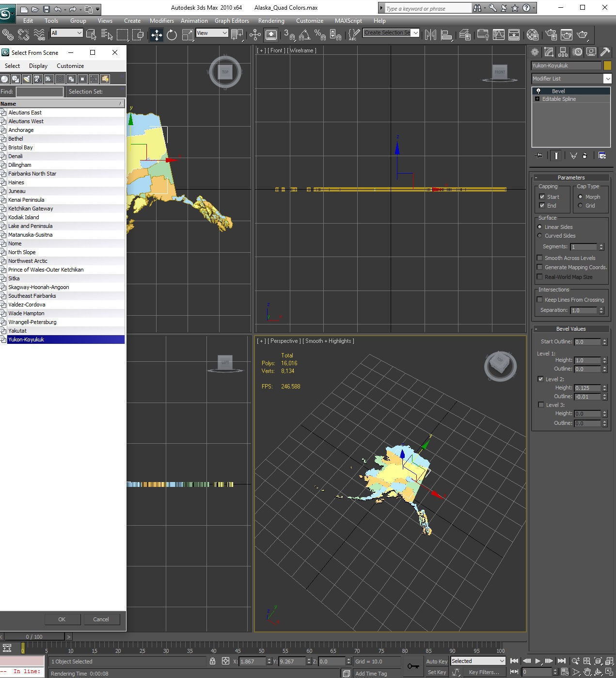Click the Auto Key button
This screenshot has width=616, height=678.
pyautogui.click(x=437, y=661)
